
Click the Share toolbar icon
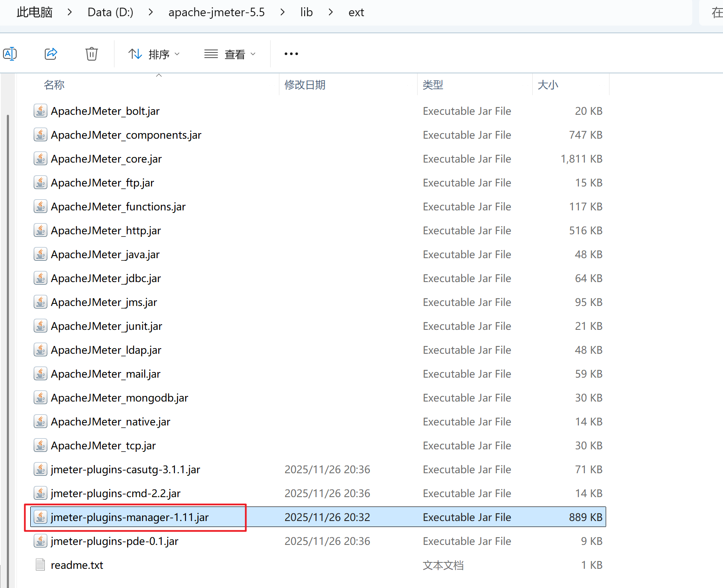51,54
